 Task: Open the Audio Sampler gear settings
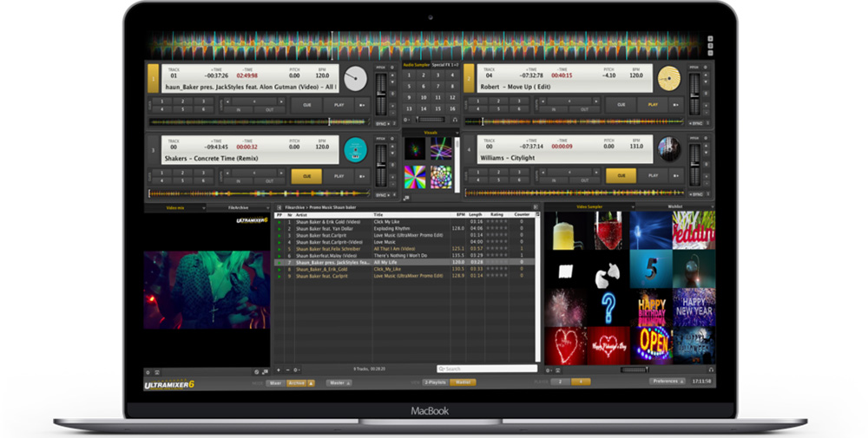click(407, 120)
